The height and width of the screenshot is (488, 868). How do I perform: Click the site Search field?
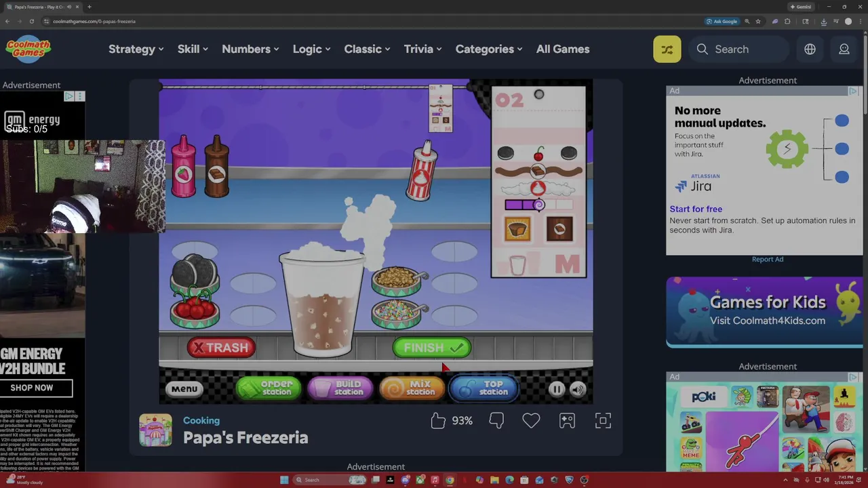(741, 49)
